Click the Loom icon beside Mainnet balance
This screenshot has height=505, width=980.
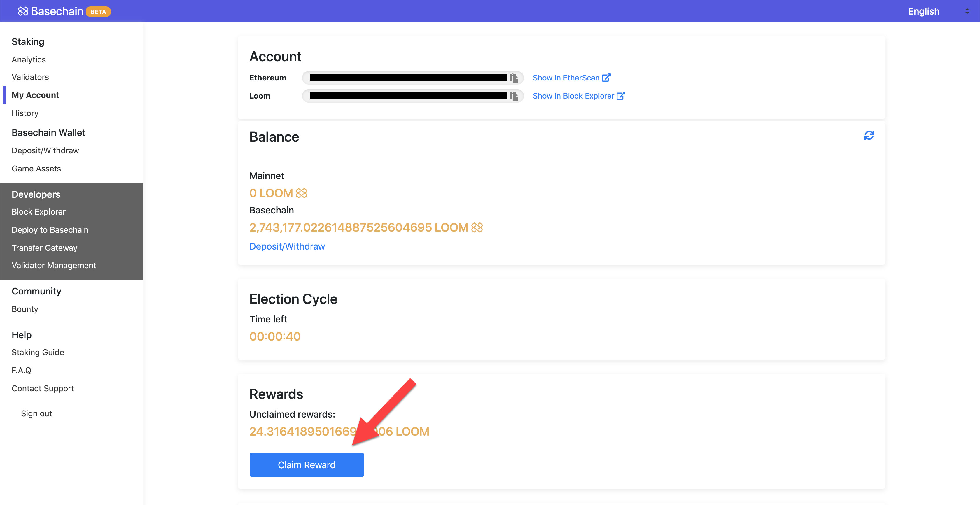(301, 193)
